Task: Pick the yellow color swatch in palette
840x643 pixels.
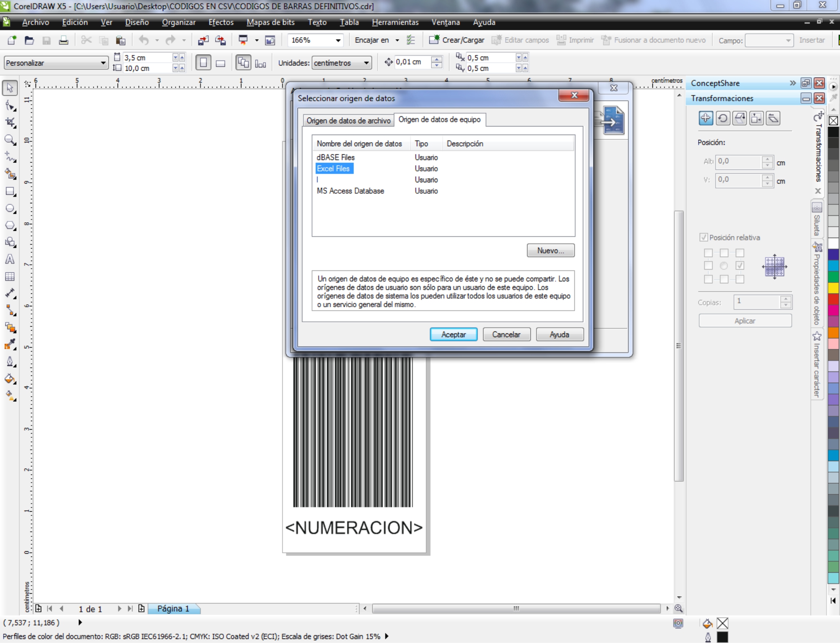Action: pos(833,288)
